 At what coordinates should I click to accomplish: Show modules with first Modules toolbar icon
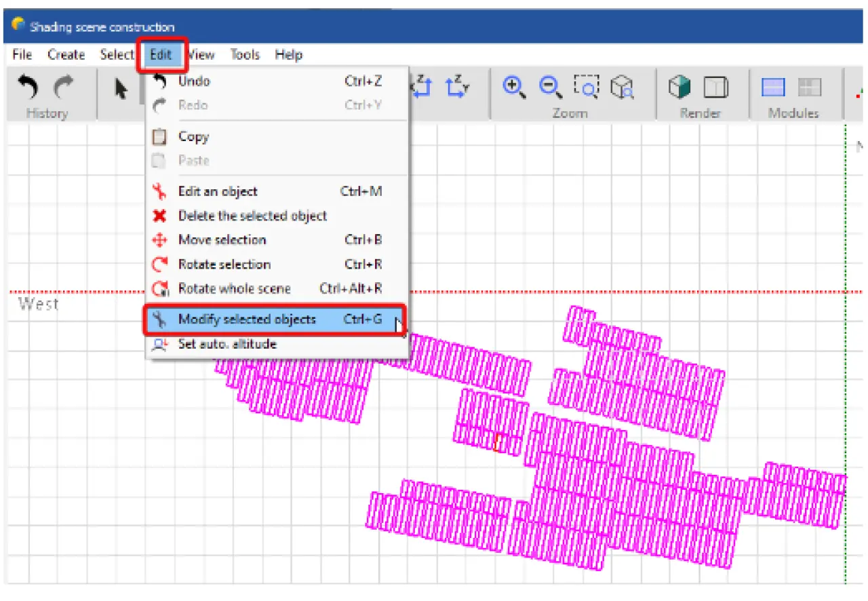coord(773,87)
